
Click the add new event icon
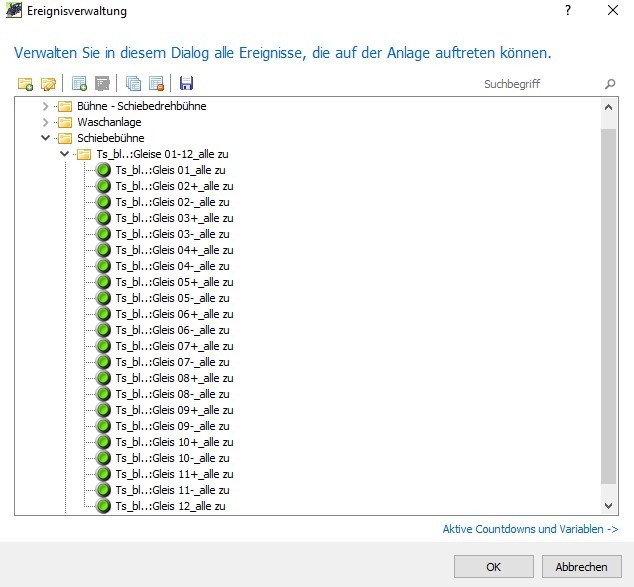click(x=79, y=84)
